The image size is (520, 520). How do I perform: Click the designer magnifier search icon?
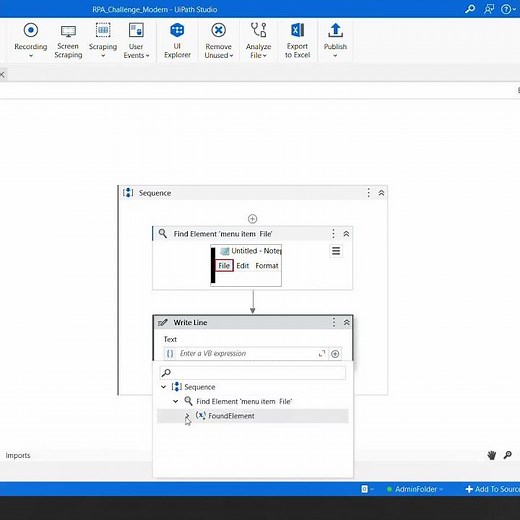pos(508,455)
